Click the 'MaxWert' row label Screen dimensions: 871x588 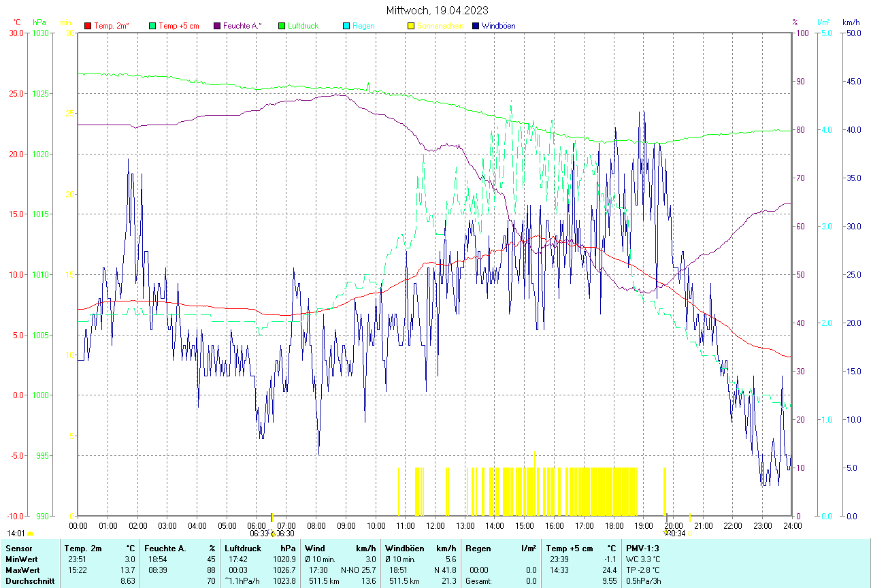[22, 570]
